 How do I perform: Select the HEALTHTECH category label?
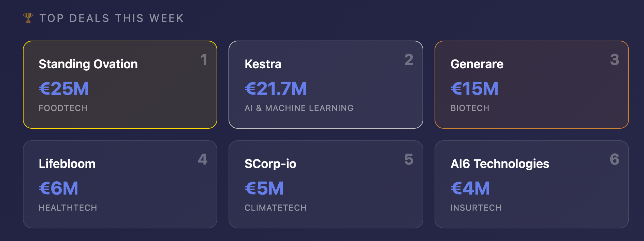click(x=68, y=208)
